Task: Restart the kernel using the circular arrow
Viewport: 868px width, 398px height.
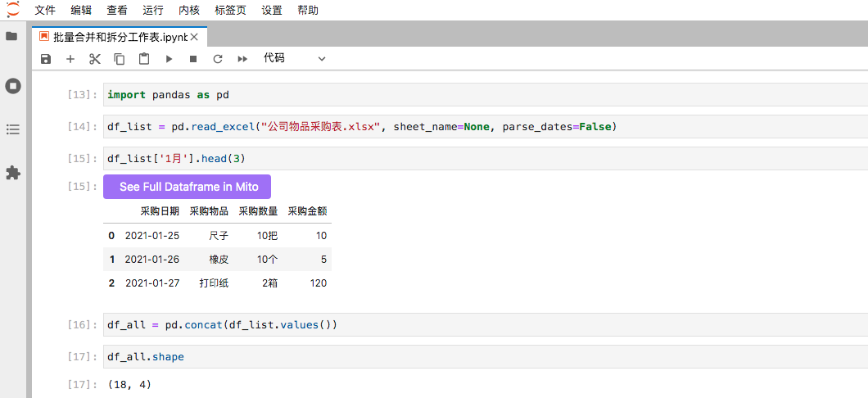Action: (x=218, y=59)
